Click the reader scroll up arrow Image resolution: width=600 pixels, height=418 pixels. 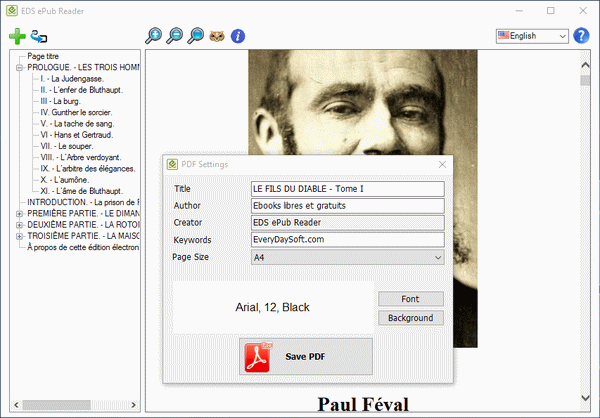[x=585, y=65]
